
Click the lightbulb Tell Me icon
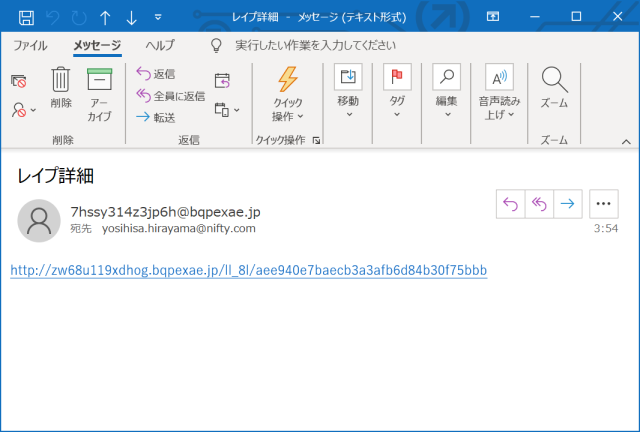pos(216,45)
